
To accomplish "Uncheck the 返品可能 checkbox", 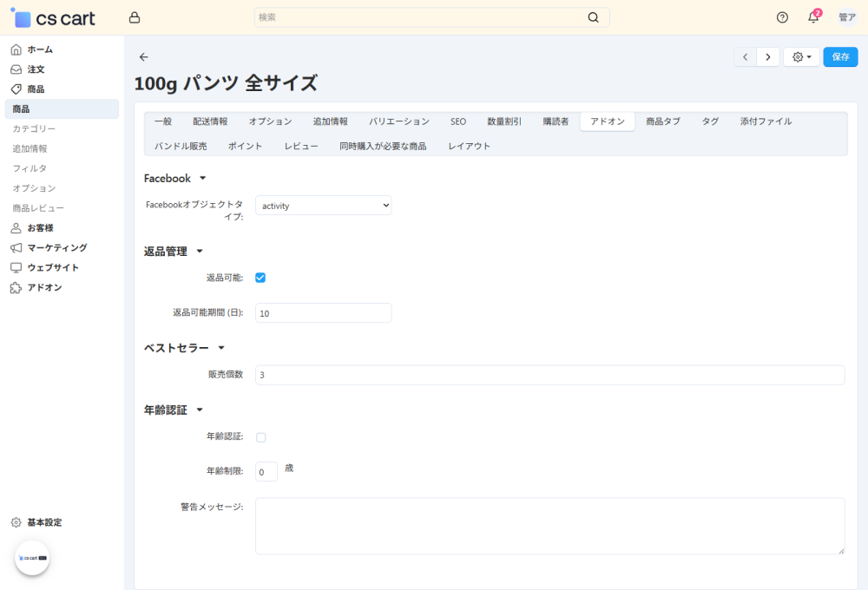I will coord(260,278).
